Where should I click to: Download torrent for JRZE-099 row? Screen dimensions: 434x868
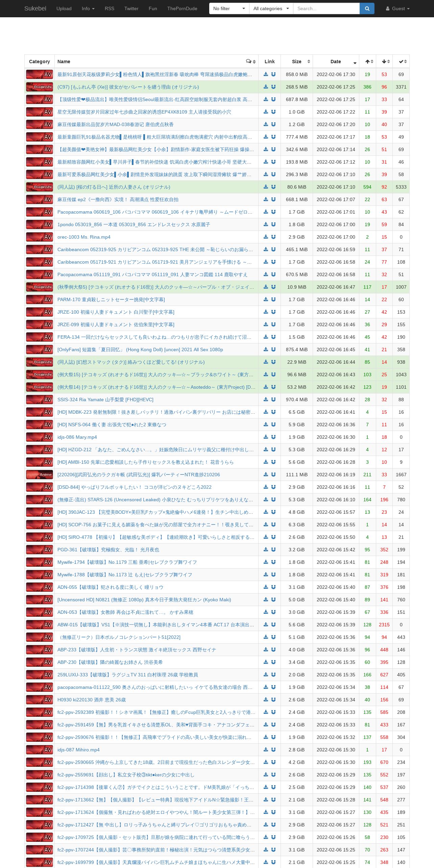tap(266, 324)
